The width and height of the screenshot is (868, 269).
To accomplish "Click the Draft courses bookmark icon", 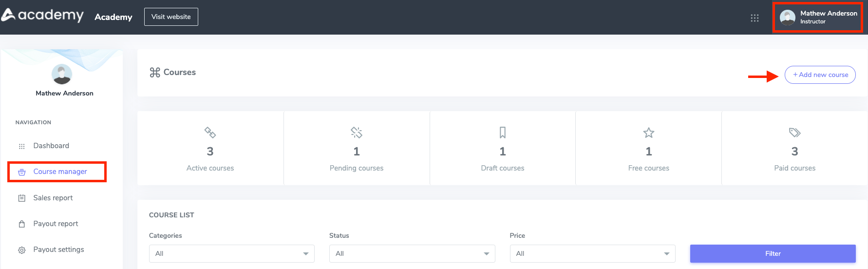I will [503, 133].
